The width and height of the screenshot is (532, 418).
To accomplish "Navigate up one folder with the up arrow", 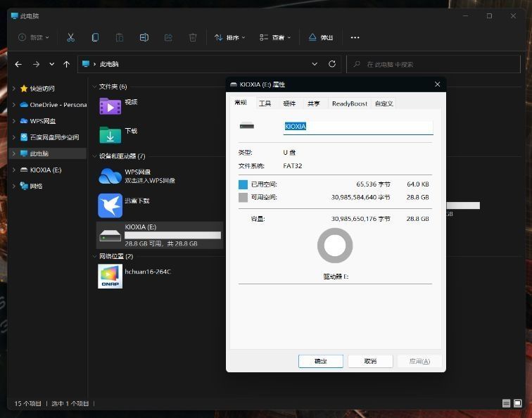I will pyautogui.click(x=67, y=64).
